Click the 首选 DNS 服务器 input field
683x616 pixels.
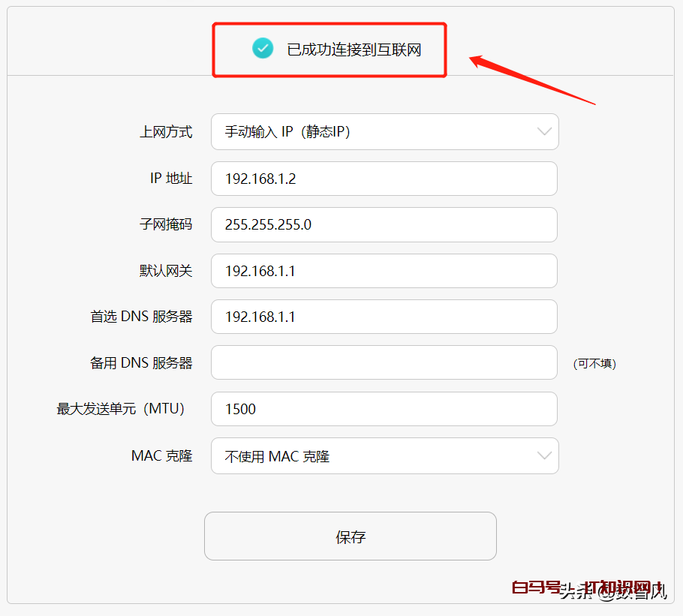pos(384,317)
